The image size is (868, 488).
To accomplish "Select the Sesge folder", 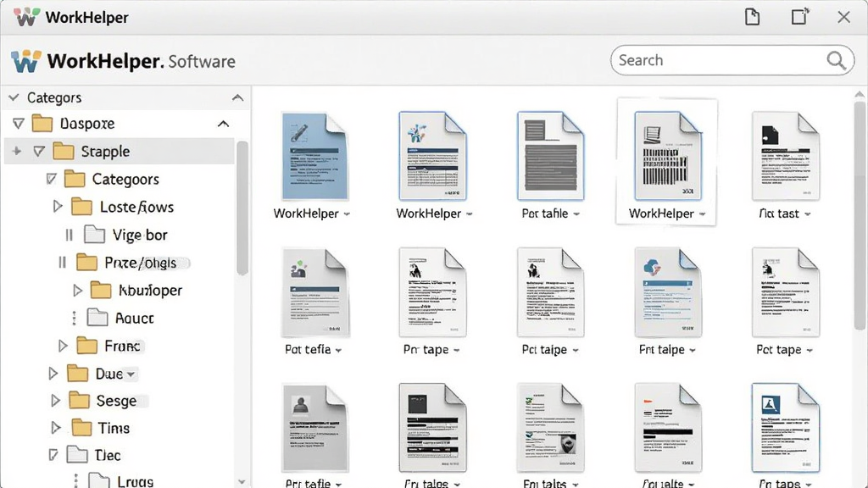I will pyautogui.click(x=103, y=400).
